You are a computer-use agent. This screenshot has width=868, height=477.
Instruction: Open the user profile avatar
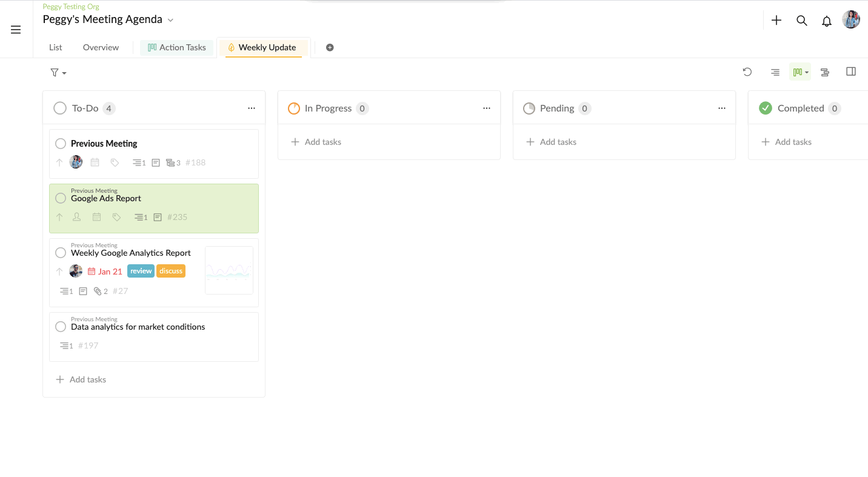(851, 19)
